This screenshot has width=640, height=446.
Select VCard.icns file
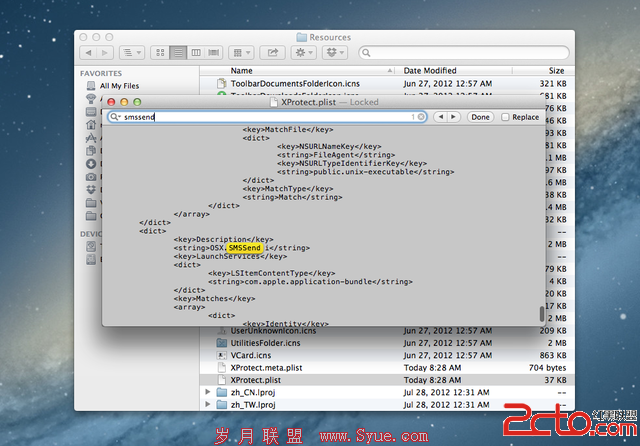251,355
